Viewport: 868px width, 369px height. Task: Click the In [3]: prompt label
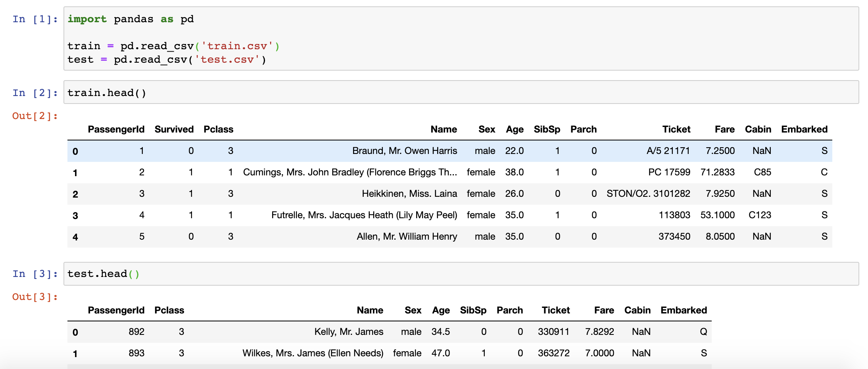35,274
